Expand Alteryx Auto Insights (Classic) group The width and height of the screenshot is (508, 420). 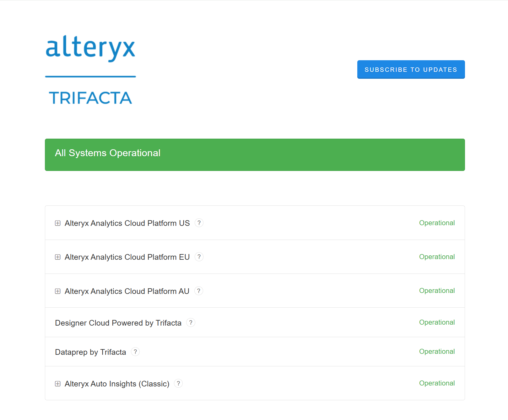pyautogui.click(x=58, y=384)
